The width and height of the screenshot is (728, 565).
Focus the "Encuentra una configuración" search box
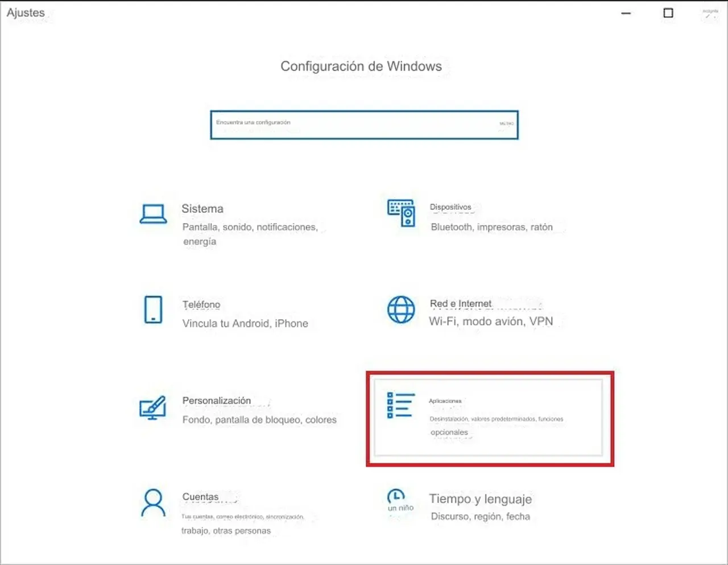(364, 125)
